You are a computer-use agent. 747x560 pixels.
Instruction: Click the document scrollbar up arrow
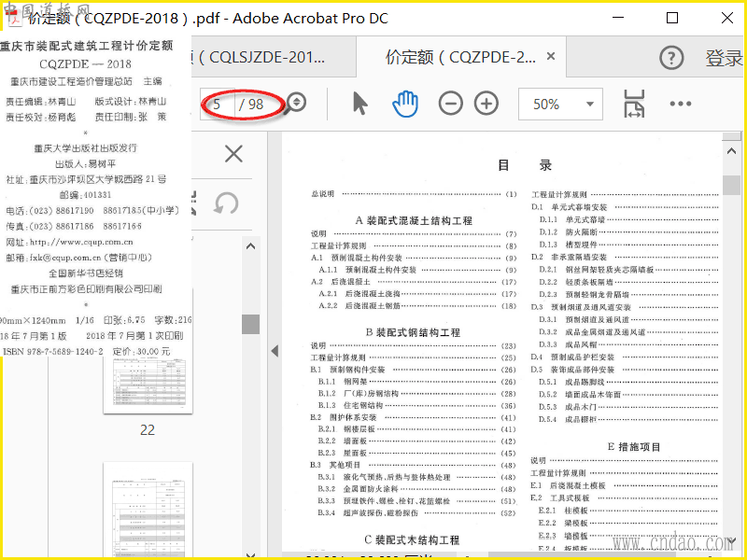coord(731,151)
